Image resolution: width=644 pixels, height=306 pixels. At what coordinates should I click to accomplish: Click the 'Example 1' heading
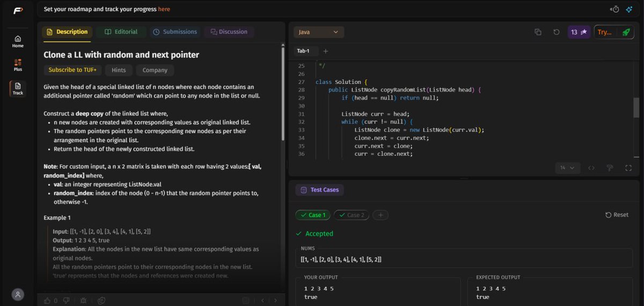(x=57, y=218)
